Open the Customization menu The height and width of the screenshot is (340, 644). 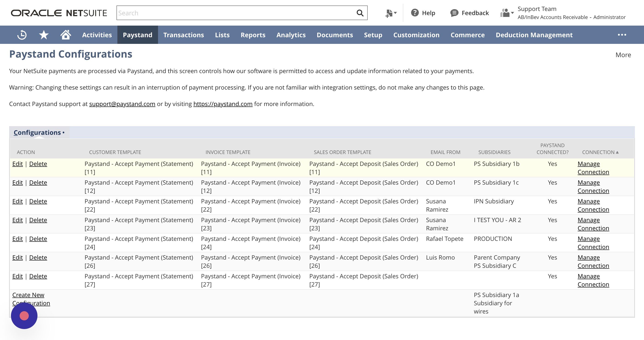(416, 35)
